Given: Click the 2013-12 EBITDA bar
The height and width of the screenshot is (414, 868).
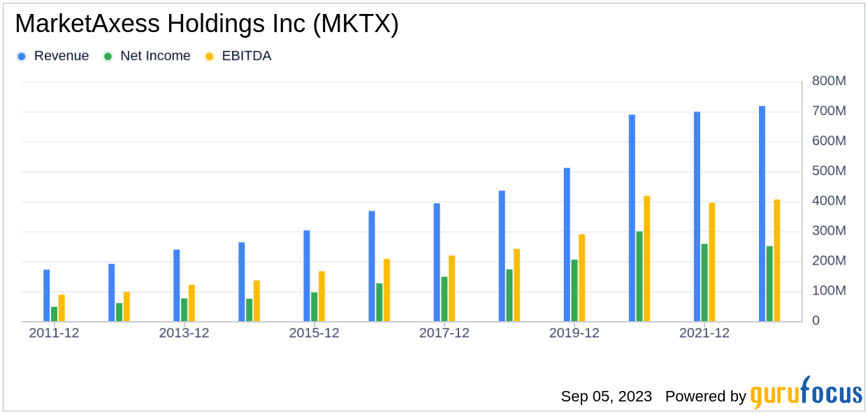Looking at the screenshot, I should tap(191, 303).
